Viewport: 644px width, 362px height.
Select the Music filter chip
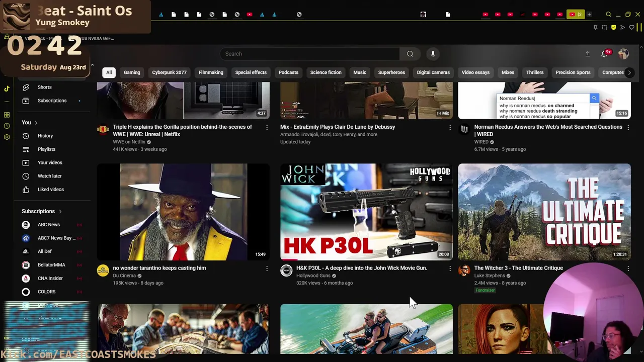[x=360, y=72]
